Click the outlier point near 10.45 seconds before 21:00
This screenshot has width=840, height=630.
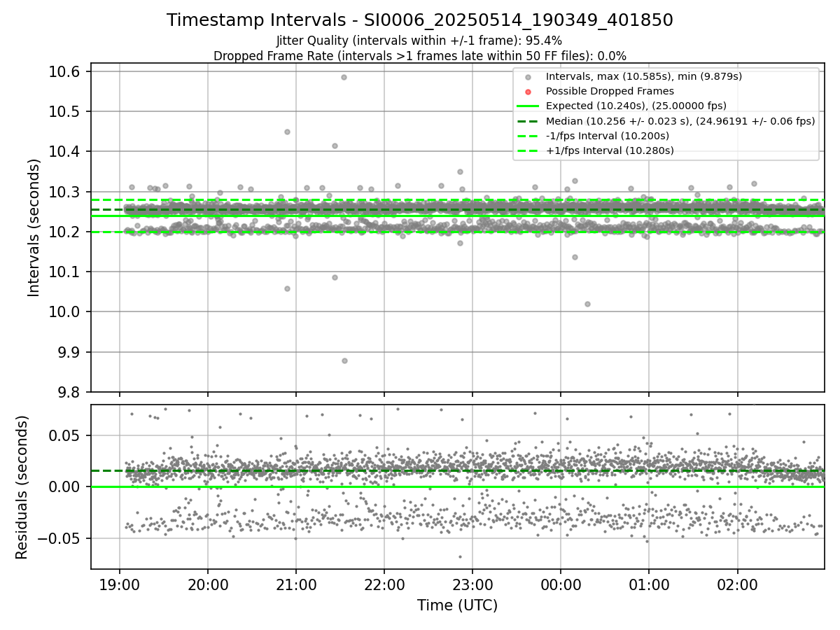(x=287, y=132)
